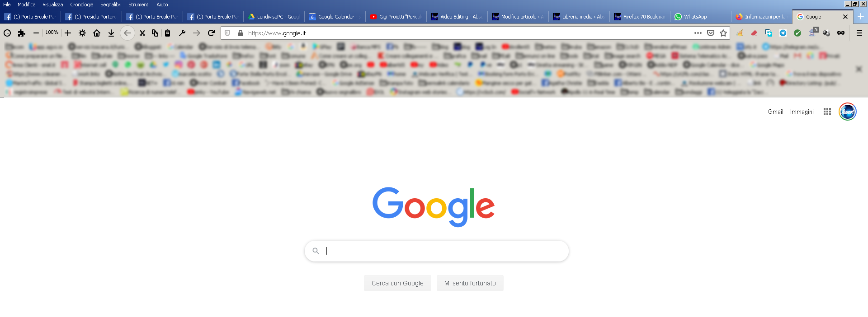Viewport: 868px width, 317px height.
Task: Open the Segnalibri menu
Action: click(111, 5)
